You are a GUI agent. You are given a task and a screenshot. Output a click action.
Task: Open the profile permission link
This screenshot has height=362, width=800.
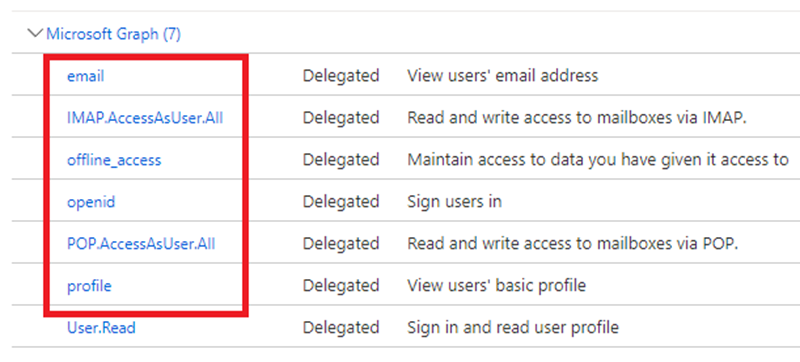click(x=89, y=286)
